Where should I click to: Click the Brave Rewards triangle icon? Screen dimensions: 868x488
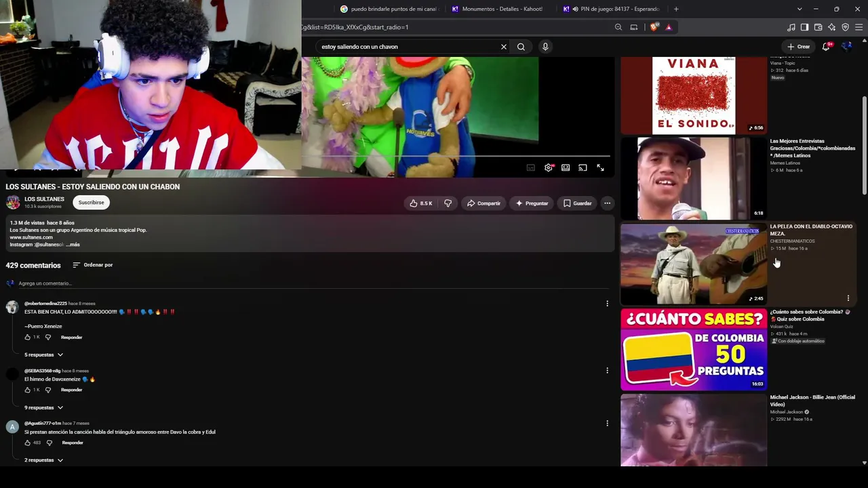click(669, 27)
